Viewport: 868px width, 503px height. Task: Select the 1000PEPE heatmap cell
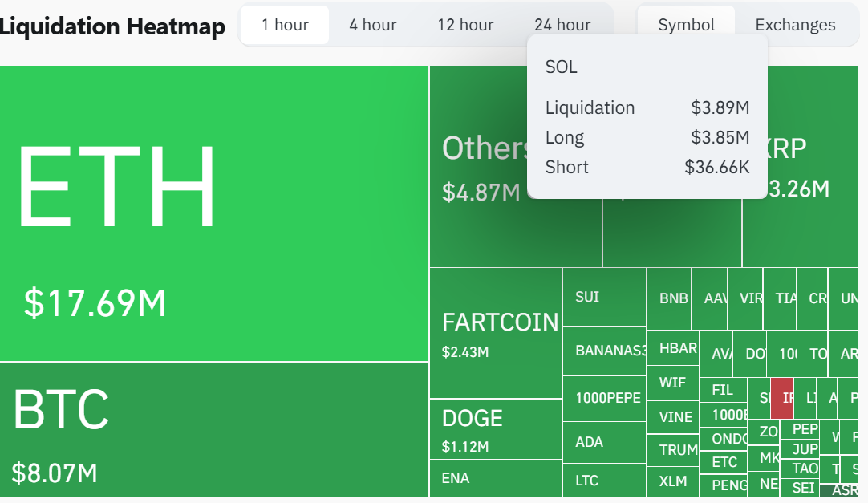(x=605, y=398)
